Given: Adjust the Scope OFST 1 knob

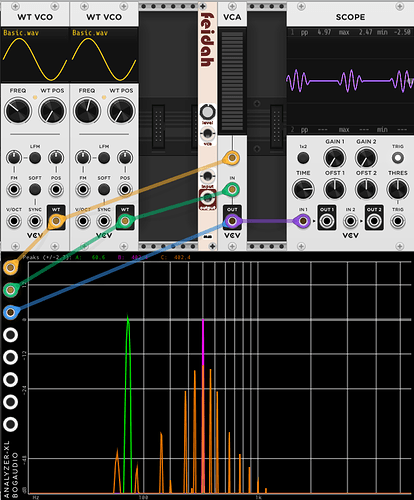Looking at the screenshot, I should pos(334,189).
